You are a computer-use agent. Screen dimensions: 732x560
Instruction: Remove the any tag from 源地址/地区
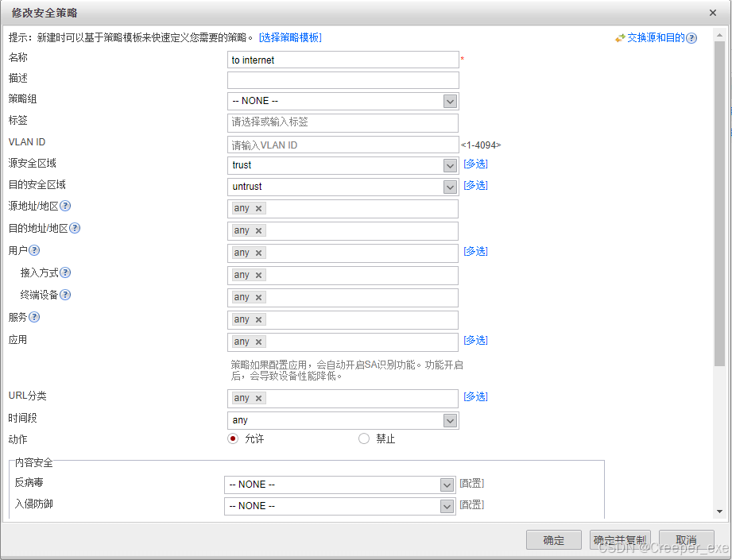point(258,209)
